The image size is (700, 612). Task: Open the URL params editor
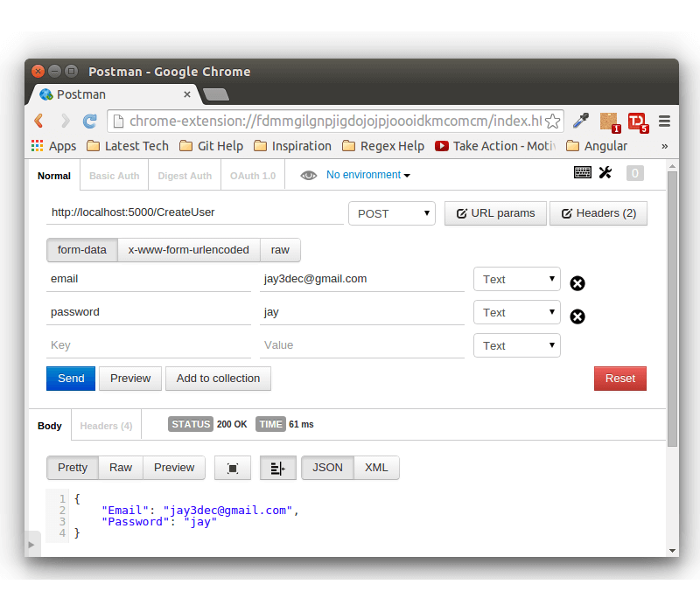click(x=495, y=213)
